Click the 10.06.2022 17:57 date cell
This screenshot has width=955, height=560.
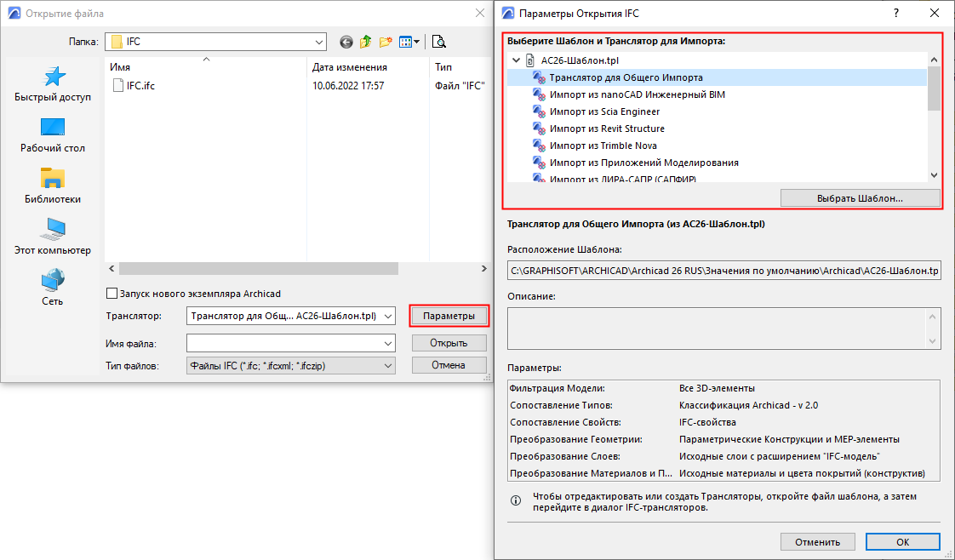348,86
